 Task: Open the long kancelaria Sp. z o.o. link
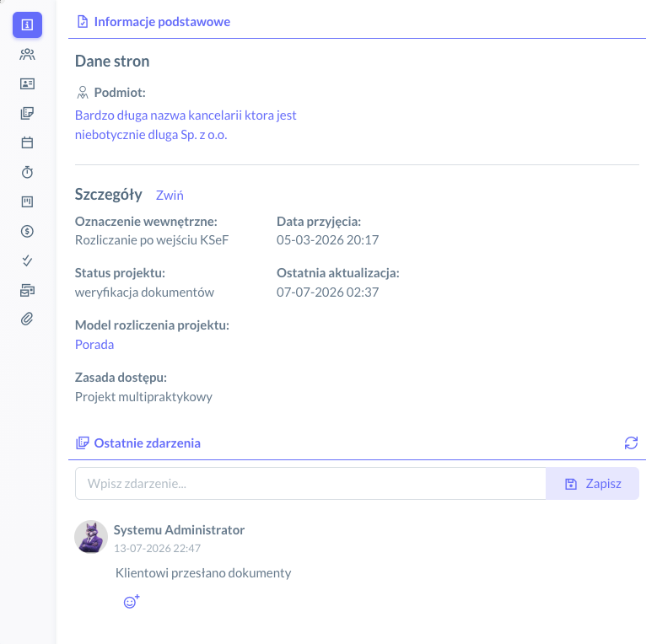click(186, 125)
